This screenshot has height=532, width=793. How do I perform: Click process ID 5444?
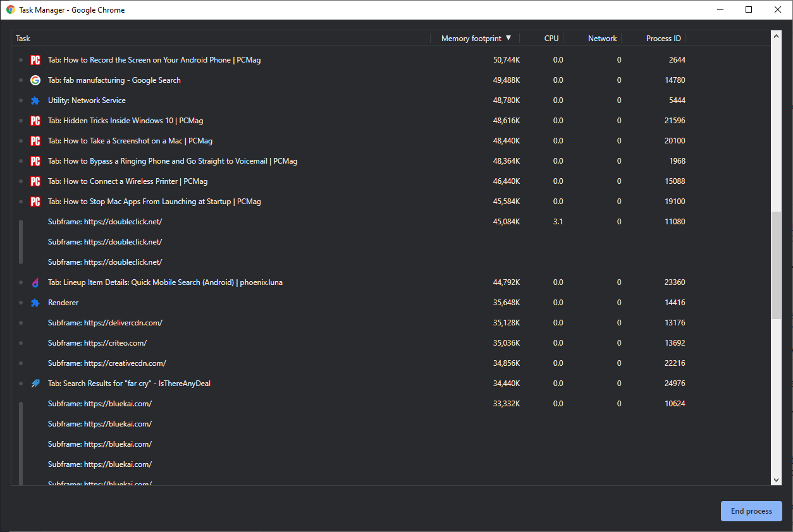click(677, 100)
